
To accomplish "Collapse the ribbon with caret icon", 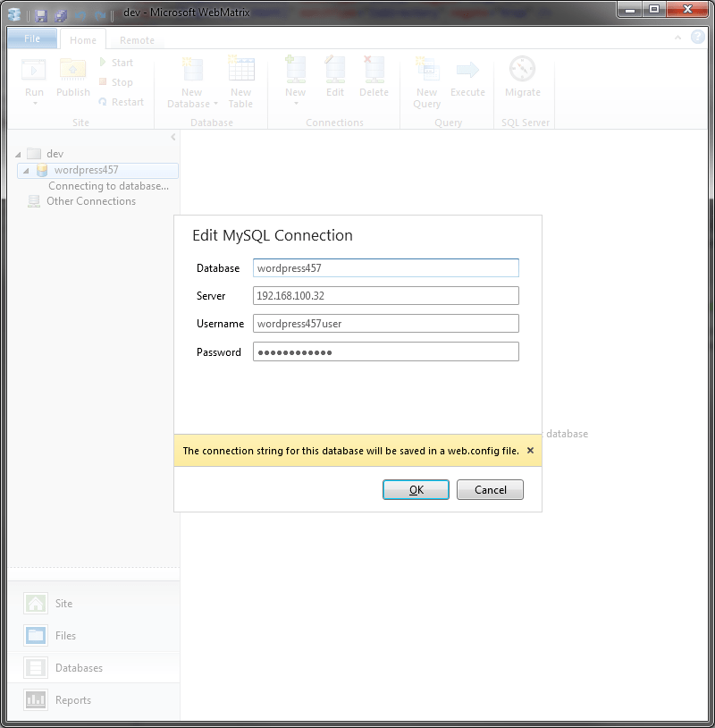I will coord(677,38).
